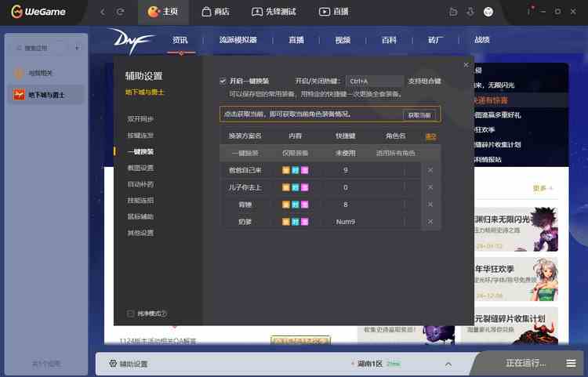Switch to the DNF 视频 tab

click(x=343, y=40)
